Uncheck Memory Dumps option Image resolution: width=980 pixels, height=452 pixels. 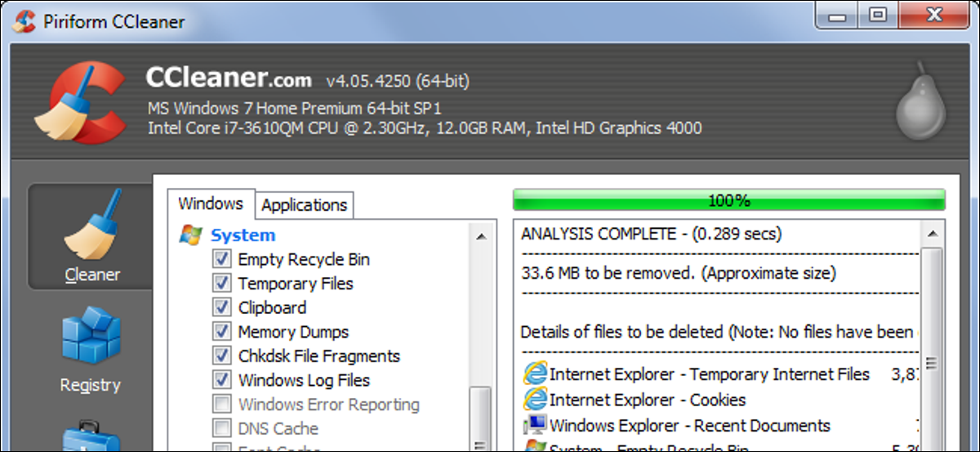[222, 332]
